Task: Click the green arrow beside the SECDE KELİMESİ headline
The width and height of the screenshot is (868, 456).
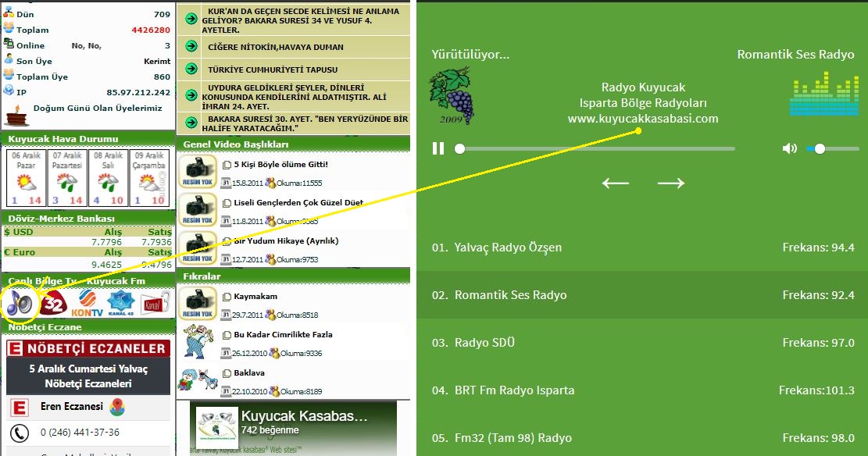Action: pos(191,19)
